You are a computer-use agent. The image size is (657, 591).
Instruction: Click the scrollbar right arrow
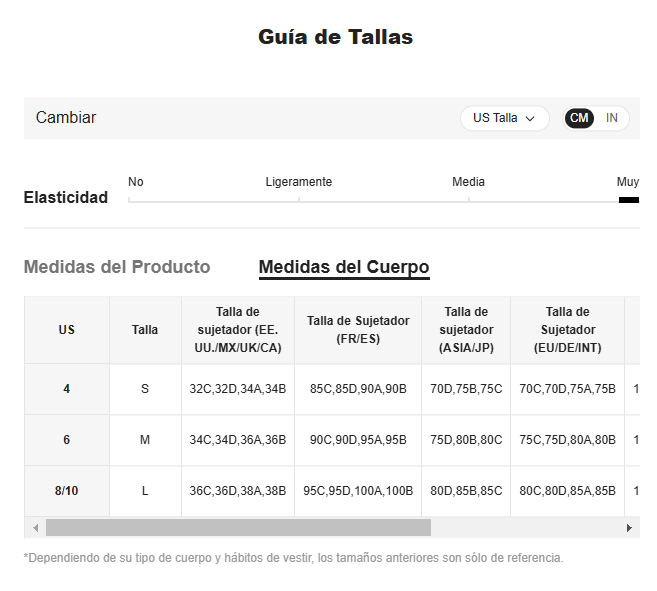629,528
